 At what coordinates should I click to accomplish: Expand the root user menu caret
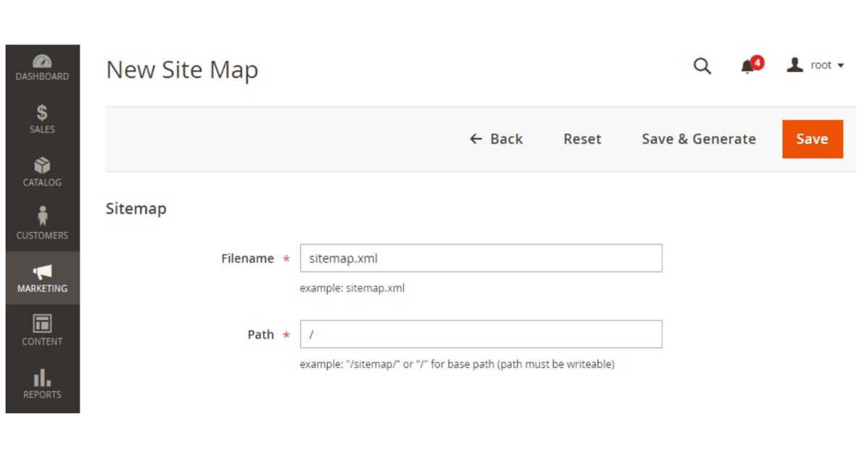[x=841, y=66]
